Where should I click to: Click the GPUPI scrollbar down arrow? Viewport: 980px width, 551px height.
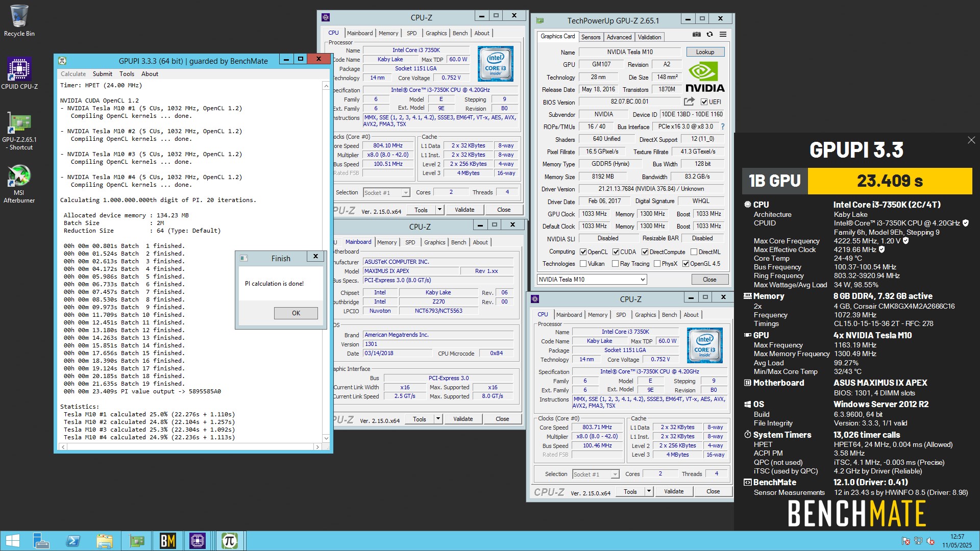coord(326,438)
